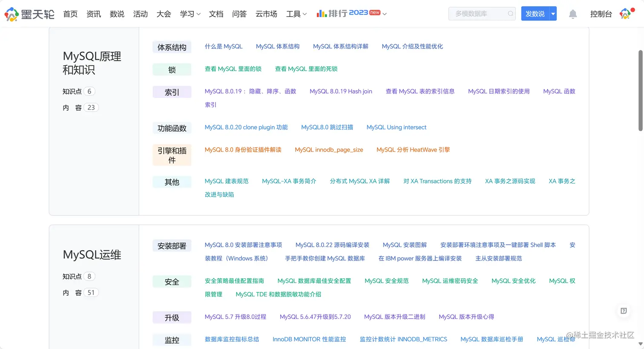Open MySQL 数据库巡检手册 link
The image size is (644, 349).
[x=492, y=339]
